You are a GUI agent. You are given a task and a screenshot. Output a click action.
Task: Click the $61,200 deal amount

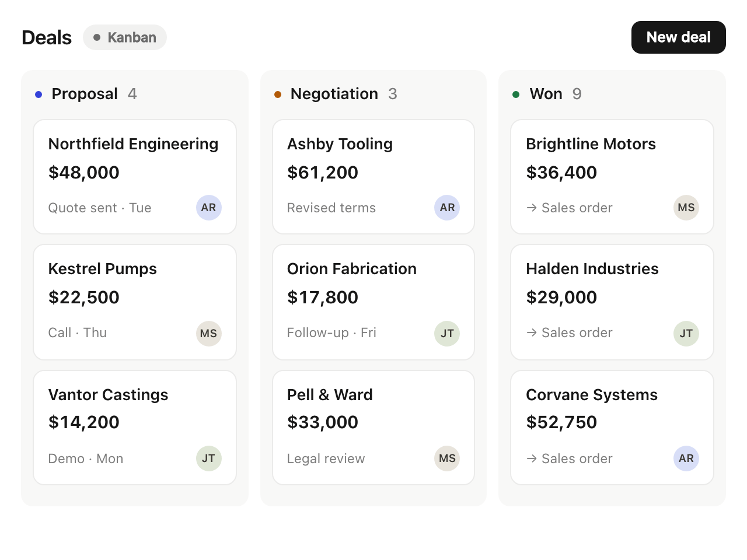click(323, 173)
